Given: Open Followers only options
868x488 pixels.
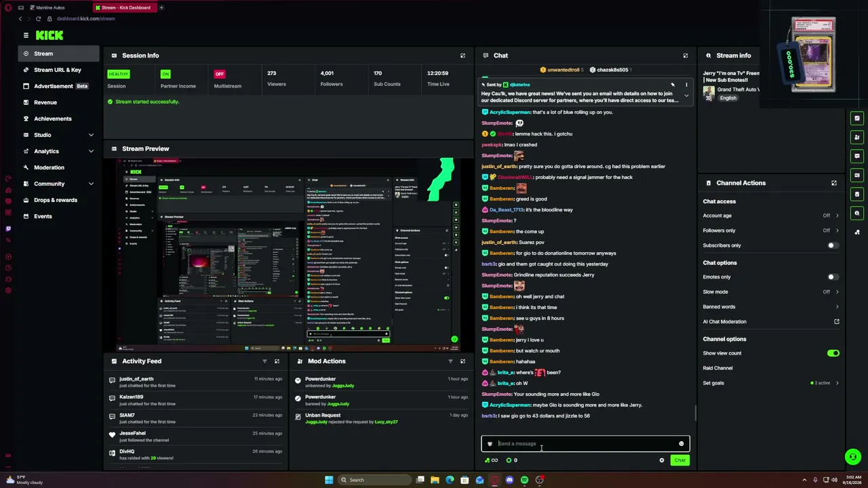Looking at the screenshot, I should click(x=771, y=230).
